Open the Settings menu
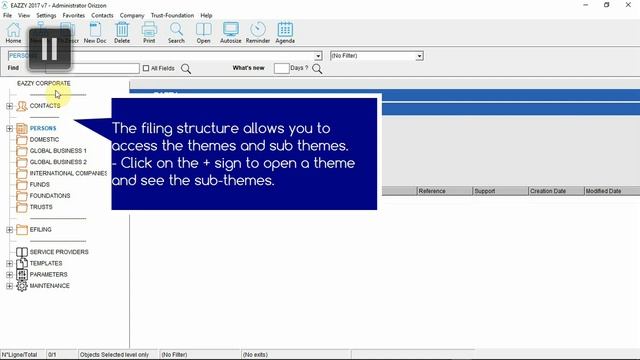This screenshot has height=360, width=640. [x=46, y=15]
